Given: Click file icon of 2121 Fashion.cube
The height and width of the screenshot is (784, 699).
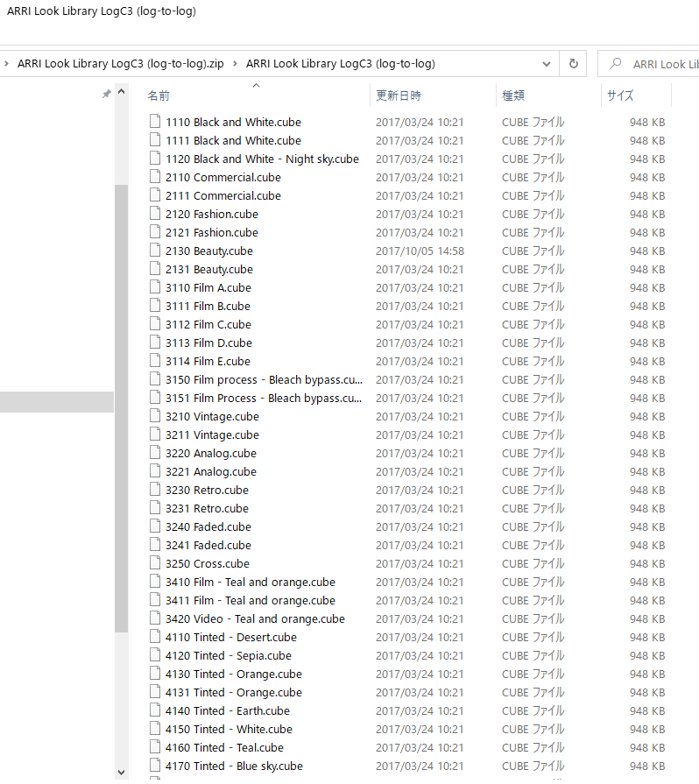Looking at the screenshot, I should pyautogui.click(x=156, y=232).
